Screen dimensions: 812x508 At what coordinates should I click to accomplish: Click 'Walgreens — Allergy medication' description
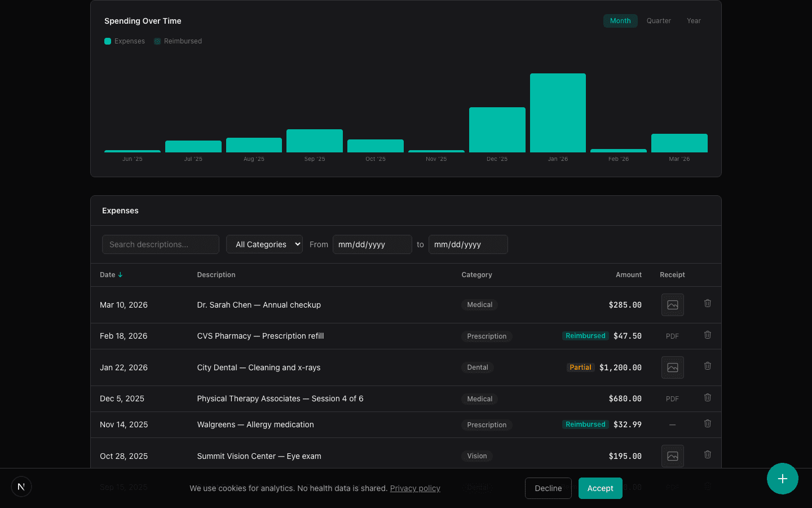point(255,424)
